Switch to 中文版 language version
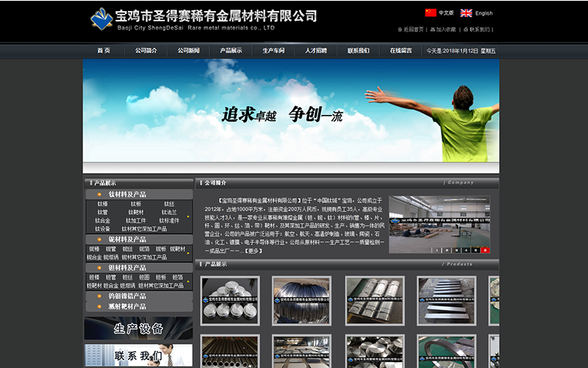 [x=446, y=13]
